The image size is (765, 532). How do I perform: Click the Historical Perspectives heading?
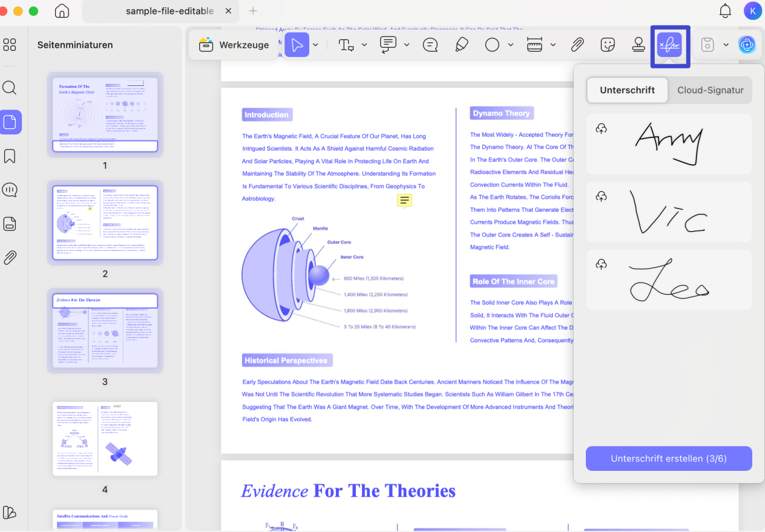pos(286,361)
